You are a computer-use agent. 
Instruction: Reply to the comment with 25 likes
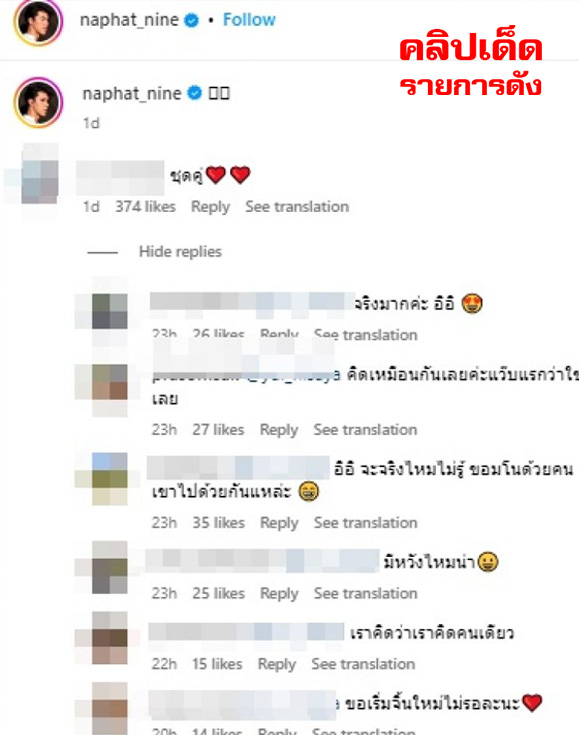[279, 593]
